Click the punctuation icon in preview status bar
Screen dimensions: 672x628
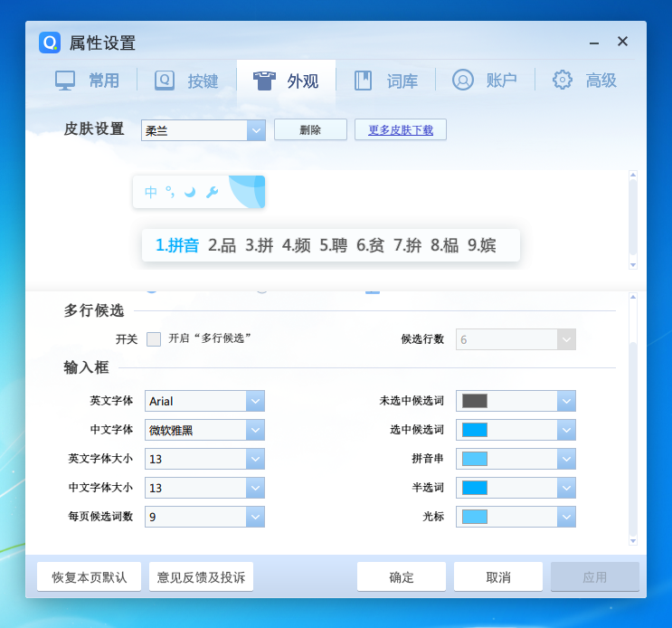[x=169, y=192]
